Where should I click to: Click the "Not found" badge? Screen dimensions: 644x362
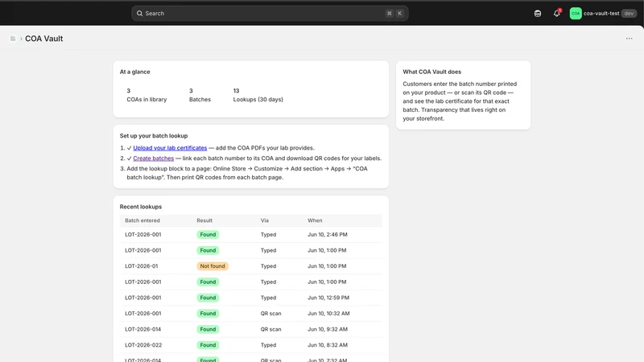tap(213, 266)
